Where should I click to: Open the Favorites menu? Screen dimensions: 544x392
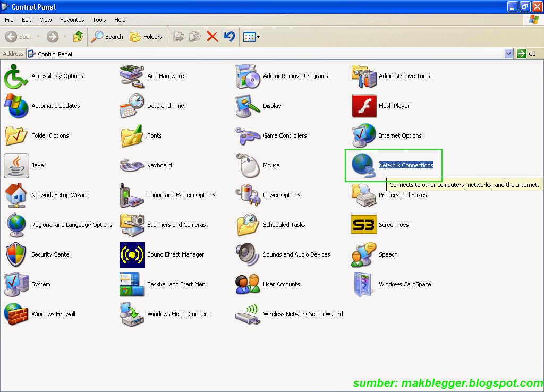[72, 20]
